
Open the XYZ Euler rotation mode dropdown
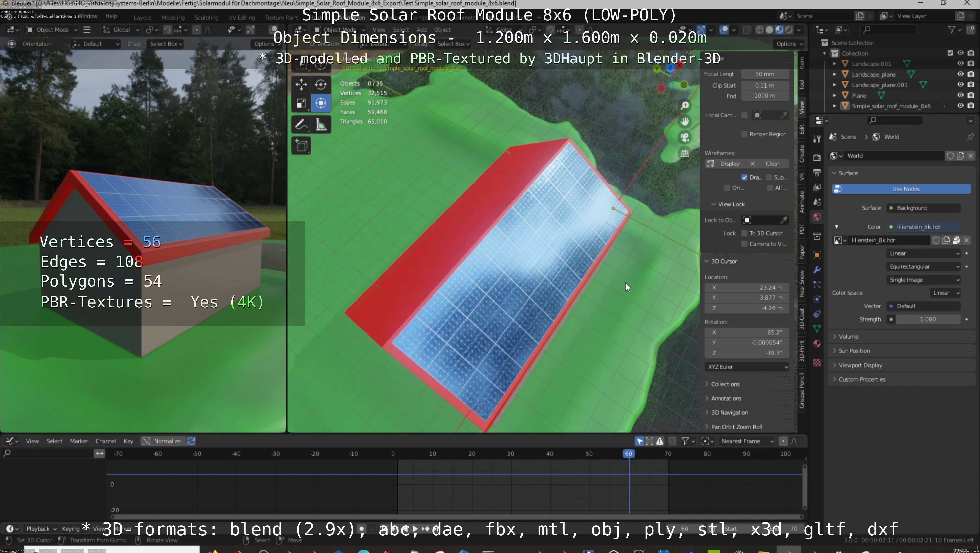tap(747, 367)
